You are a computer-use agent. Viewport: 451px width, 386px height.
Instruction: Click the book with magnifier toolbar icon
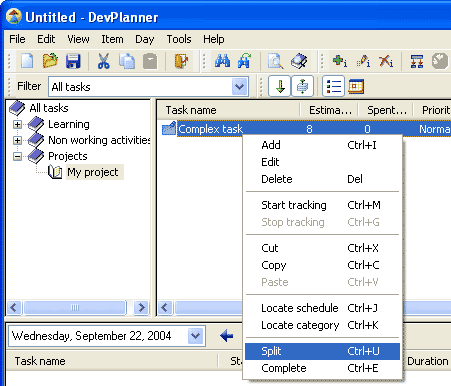coord(299,61)
